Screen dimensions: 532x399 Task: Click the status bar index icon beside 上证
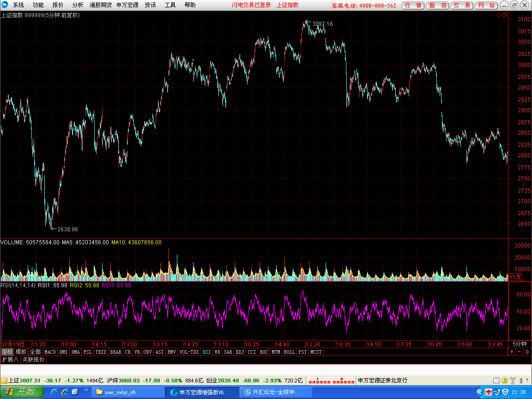tap(4, 381)
